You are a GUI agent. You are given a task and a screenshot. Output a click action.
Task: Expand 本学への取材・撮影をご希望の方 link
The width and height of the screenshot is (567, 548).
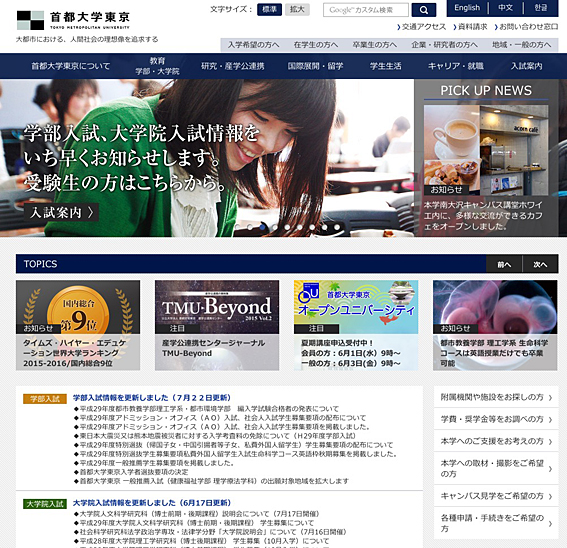click(x=496, y=468)
